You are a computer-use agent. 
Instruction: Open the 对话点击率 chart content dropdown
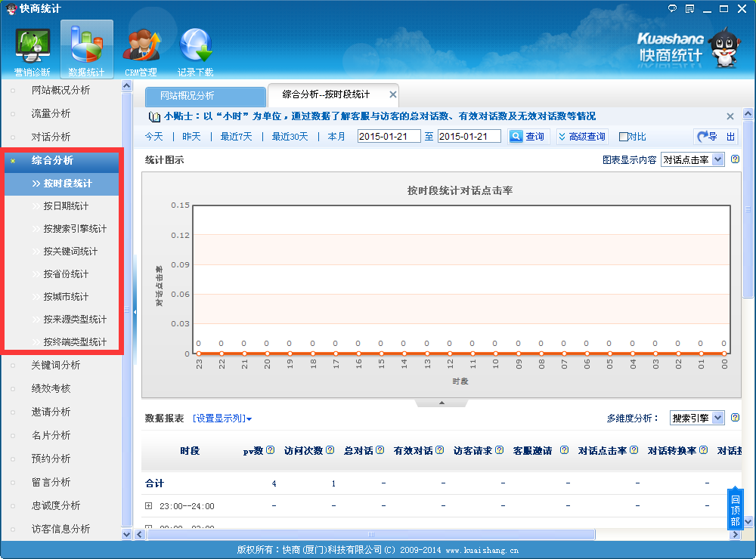tap(692, 159)
